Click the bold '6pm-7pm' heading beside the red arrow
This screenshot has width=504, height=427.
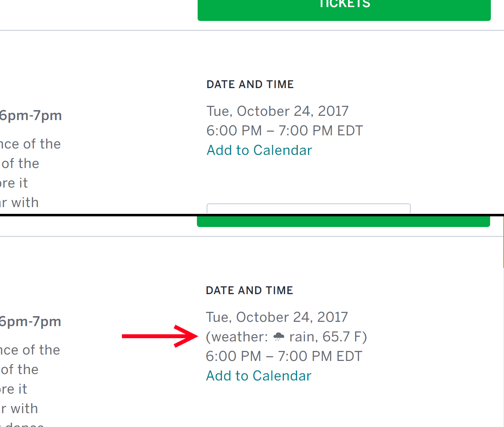[31, 321]
